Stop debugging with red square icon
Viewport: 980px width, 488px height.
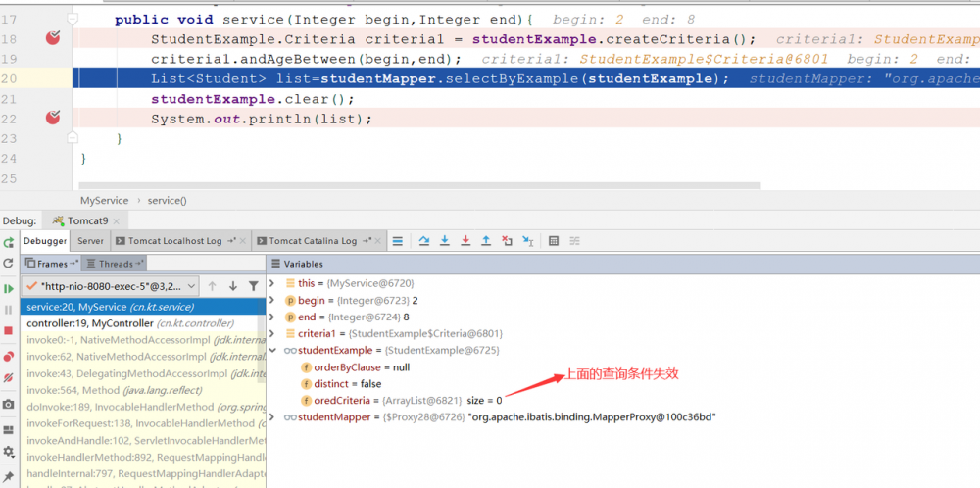(8, 330)
